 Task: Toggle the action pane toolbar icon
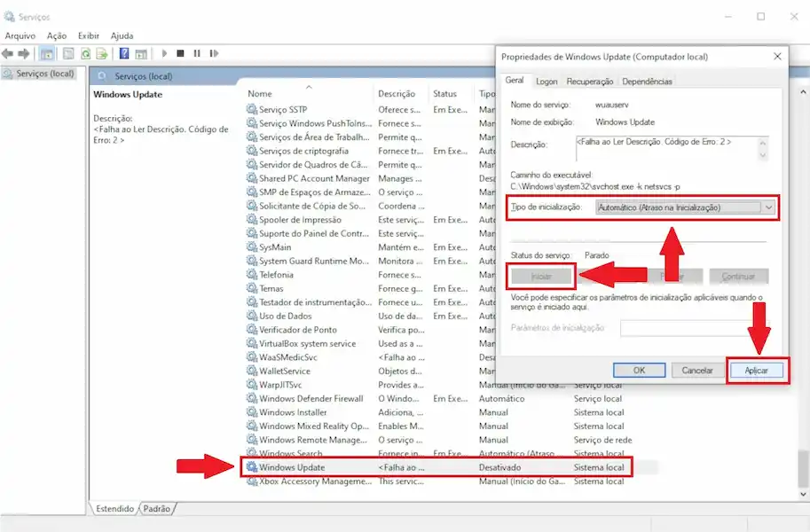[x=140, y=53]
